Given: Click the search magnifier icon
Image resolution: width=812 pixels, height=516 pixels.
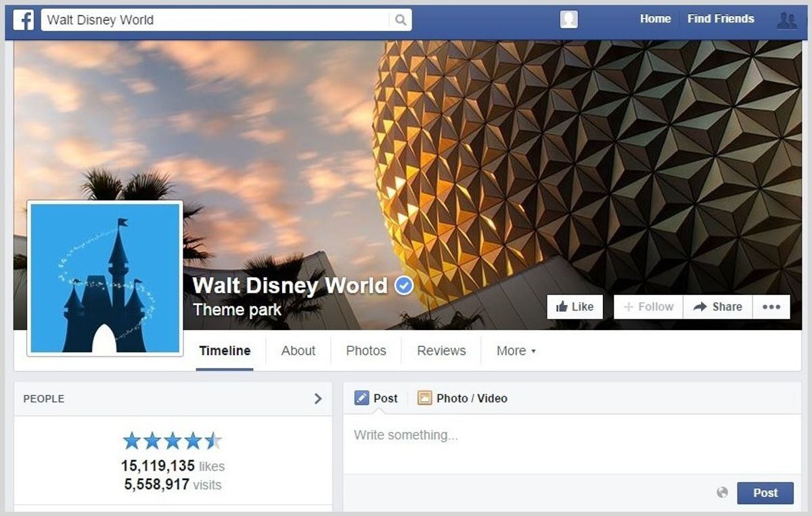Looking at the screenshot, I should pos(400,20).
